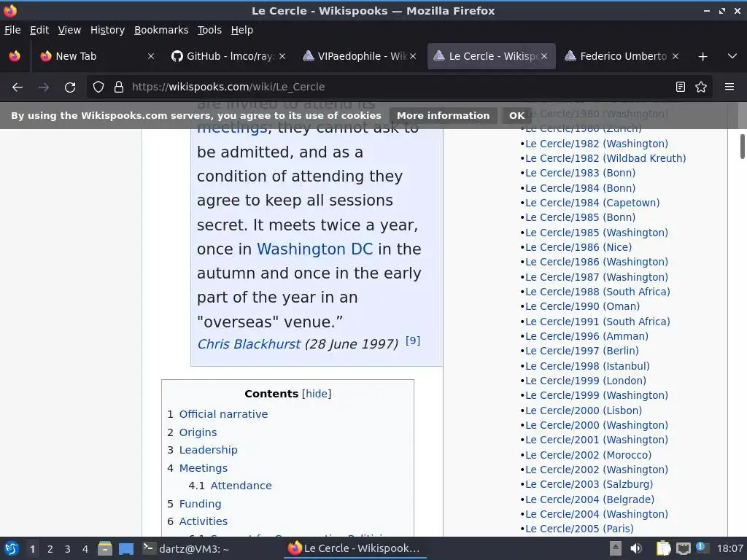
Task: Go to Attendance subsection
Action: [241, 486]
